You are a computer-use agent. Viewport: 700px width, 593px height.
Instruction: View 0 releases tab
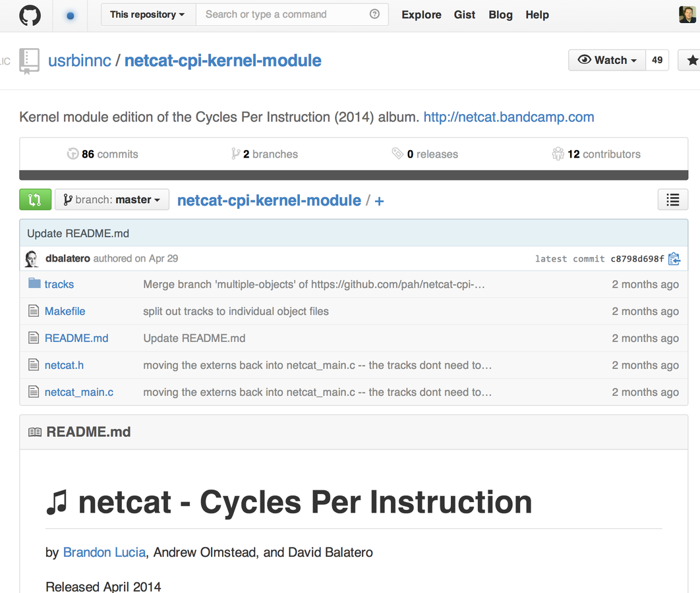click(x=425, y=154)
